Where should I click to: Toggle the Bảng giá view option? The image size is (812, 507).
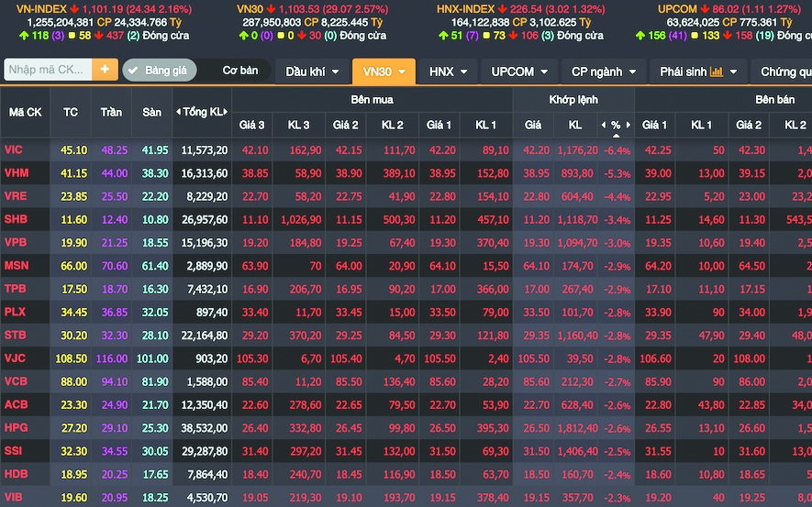[157, 71]
